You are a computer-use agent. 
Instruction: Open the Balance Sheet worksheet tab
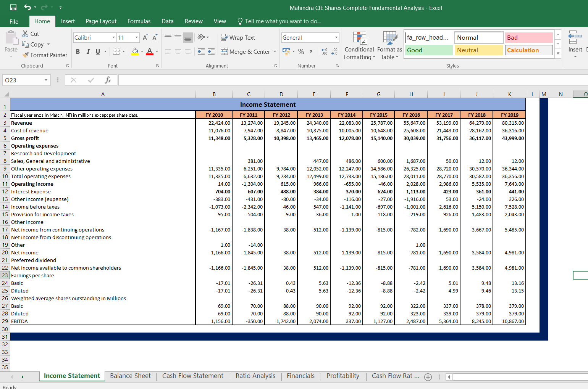130,376
